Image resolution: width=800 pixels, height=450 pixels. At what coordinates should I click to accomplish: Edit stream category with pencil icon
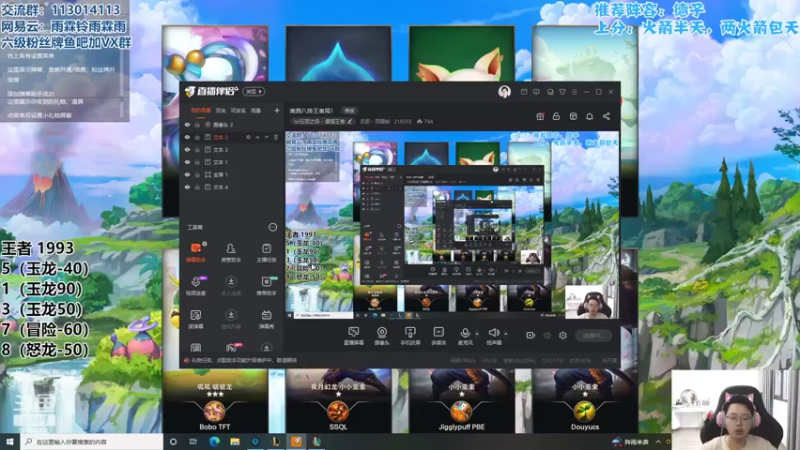(350, 121)
